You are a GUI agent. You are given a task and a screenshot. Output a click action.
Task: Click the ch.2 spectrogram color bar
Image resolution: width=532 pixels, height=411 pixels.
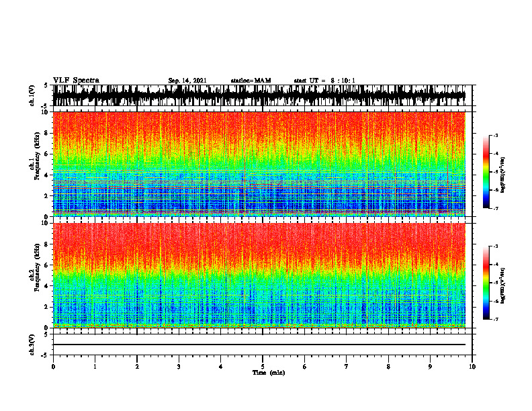(x=486, y=283)
